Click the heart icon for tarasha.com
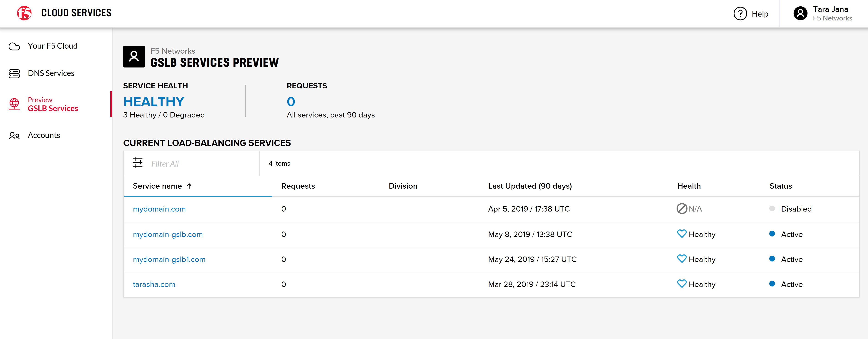 click(x=682, y=284)
